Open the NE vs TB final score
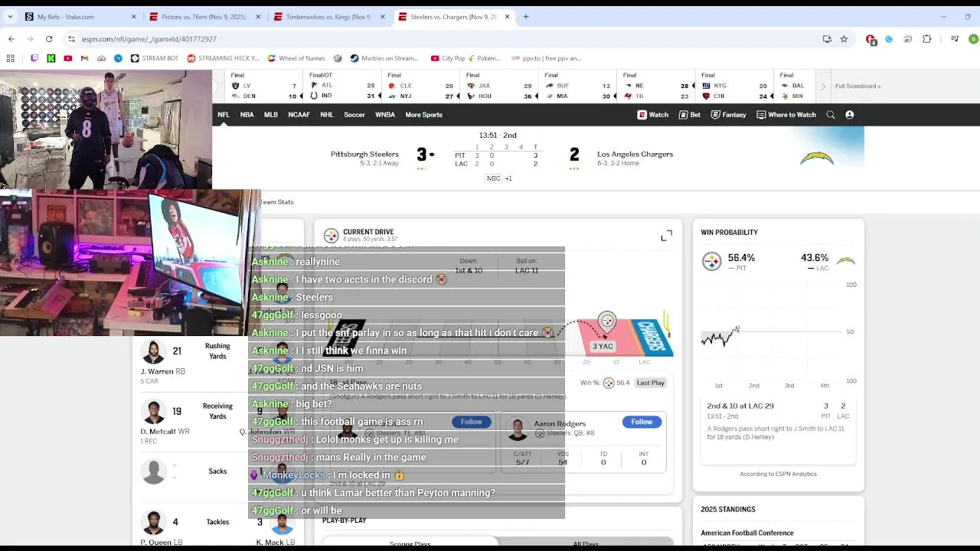 pyautogui.click(x=658, y=86)
